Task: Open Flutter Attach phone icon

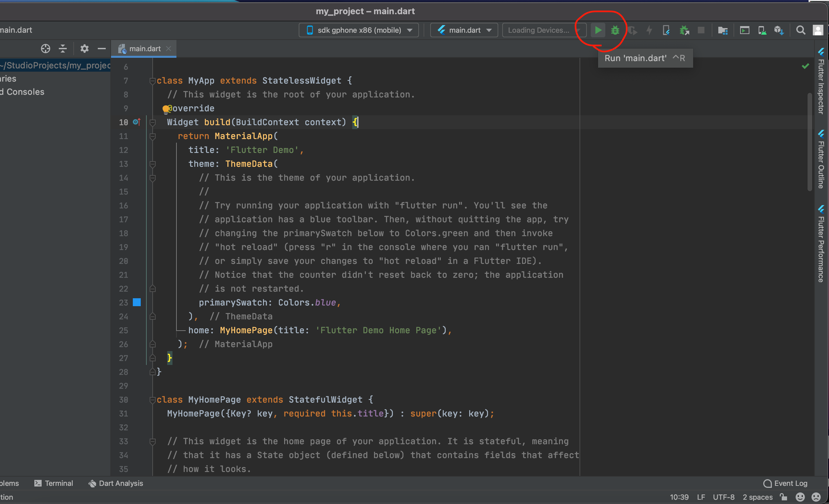Action: pos(666,30)
